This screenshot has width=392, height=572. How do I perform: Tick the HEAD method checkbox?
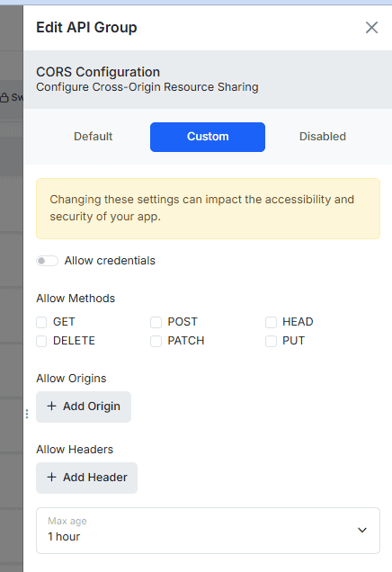pos(271,322)
